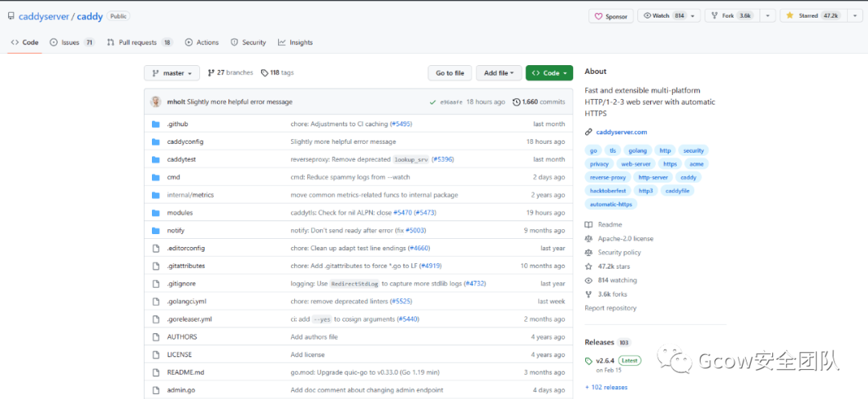Click the notify folder icon
The height and width of the screenshot is (399, 868).
tap(156, 231)
